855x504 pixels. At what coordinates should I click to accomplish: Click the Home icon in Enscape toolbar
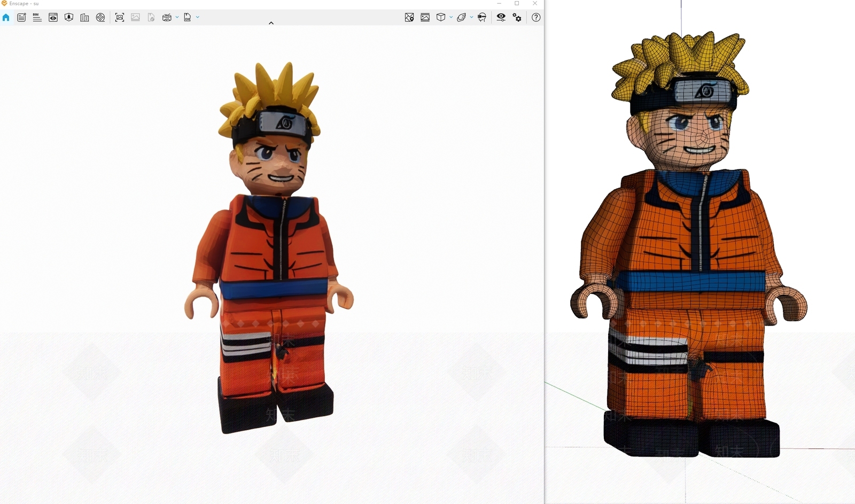click(6, 18)
